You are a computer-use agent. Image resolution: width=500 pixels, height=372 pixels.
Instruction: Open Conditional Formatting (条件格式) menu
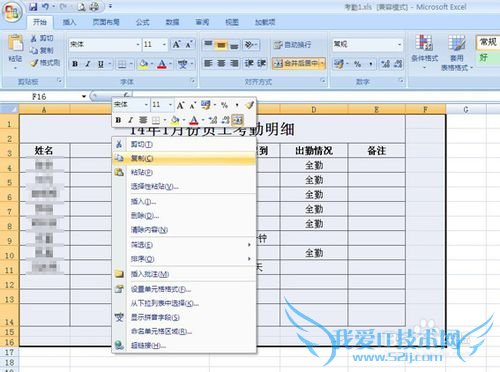(x=424, y=52)
